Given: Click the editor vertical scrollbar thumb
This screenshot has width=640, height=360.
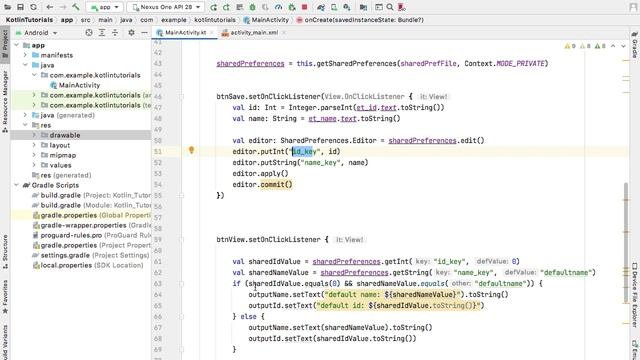Looking at the screenshot, I should [626, 243].
